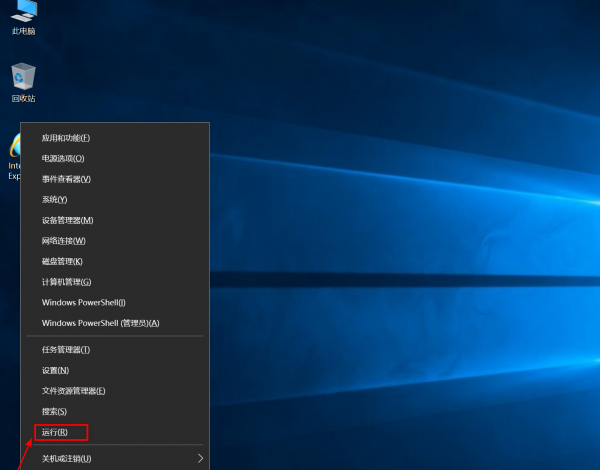
Task: Click 搜索 (Search) menu item
Action: (54, 411)
